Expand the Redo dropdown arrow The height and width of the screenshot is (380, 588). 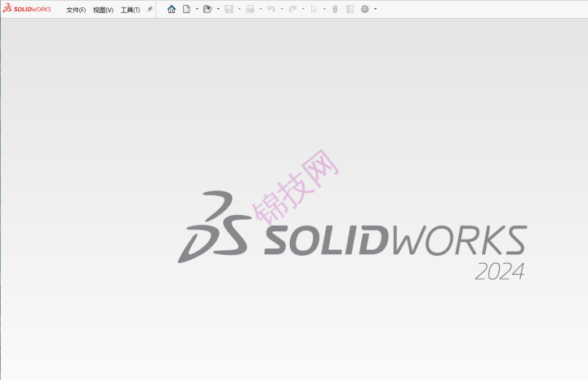(x=303, y=9)
